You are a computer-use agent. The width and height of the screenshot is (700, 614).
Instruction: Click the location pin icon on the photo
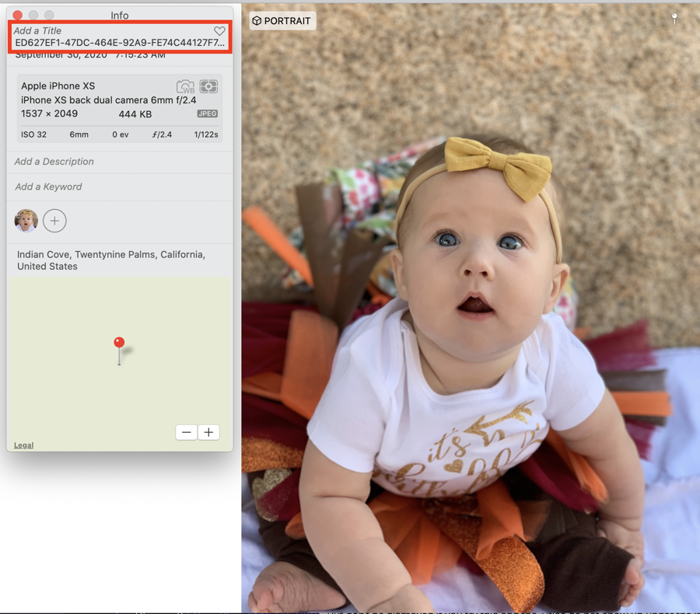(x=674, y=17)
